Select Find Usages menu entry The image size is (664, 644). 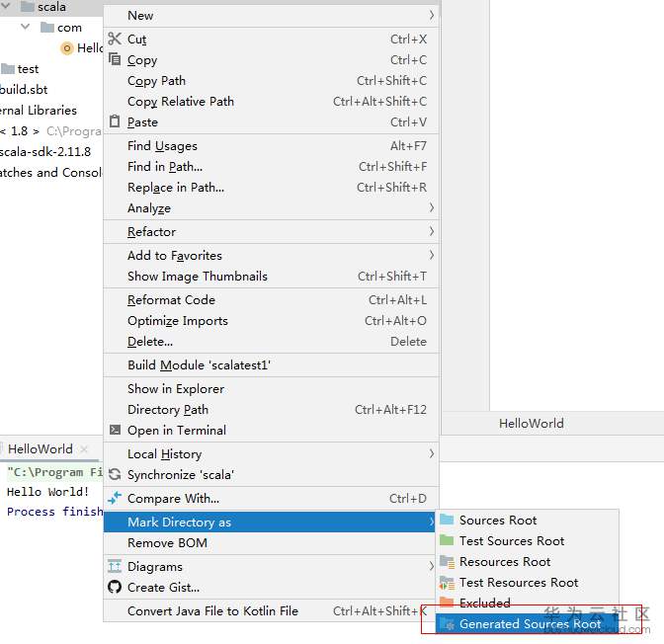point(271,145)
